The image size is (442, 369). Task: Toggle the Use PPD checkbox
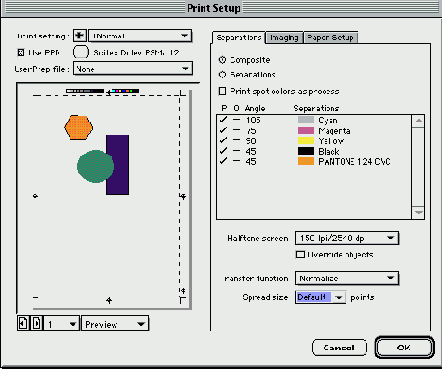point(21,52)
